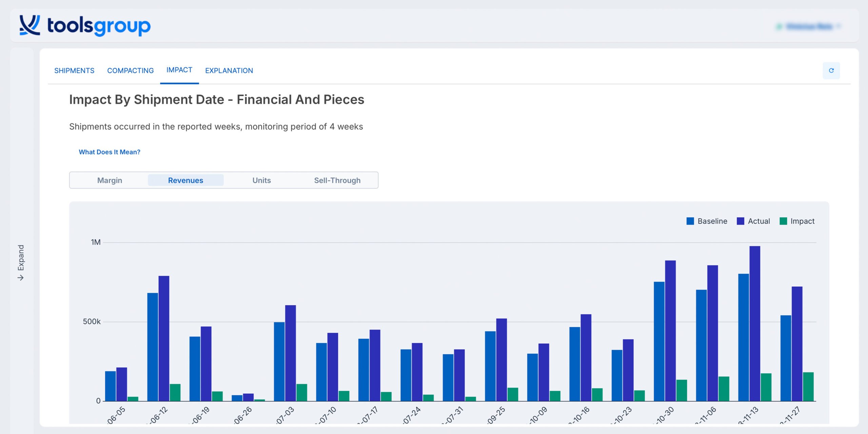The width and height of the screenshot is (868, 434).
Task: Select the Margin metric toggle
Action: pyautogui.click(x=110, y=180)
